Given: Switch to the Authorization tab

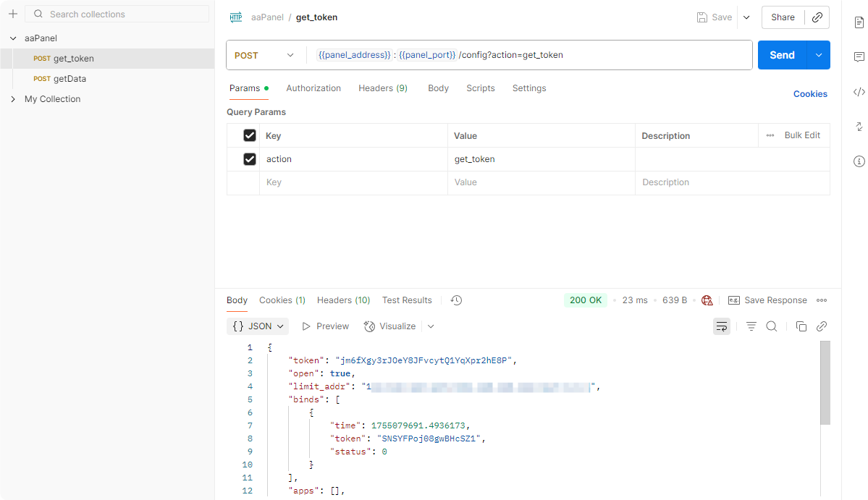Looking at the screenshot, I should tap(313, 88).
